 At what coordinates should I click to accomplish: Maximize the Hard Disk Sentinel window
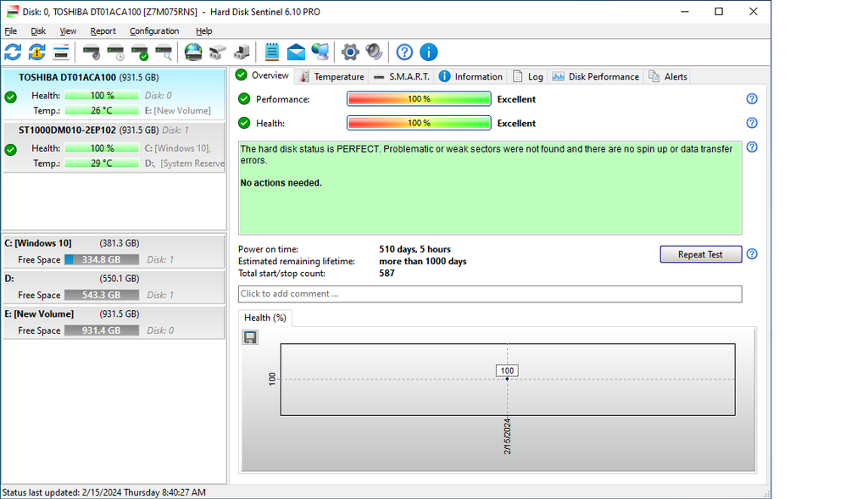pos(719,12)
